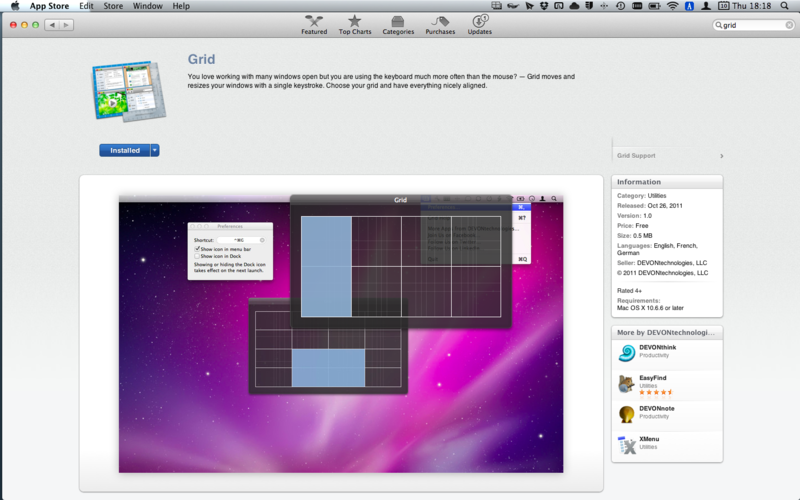Click the Grid app icon
The width and height of the screenshot is (800, 500).
130,91
